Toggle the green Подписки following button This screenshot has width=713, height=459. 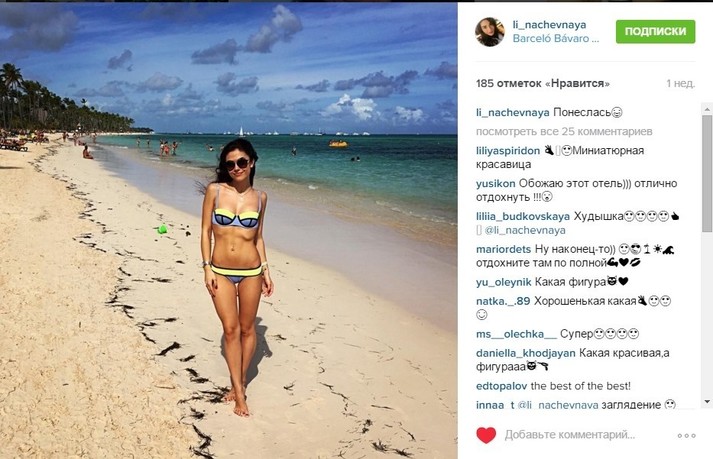coord(655,31)
